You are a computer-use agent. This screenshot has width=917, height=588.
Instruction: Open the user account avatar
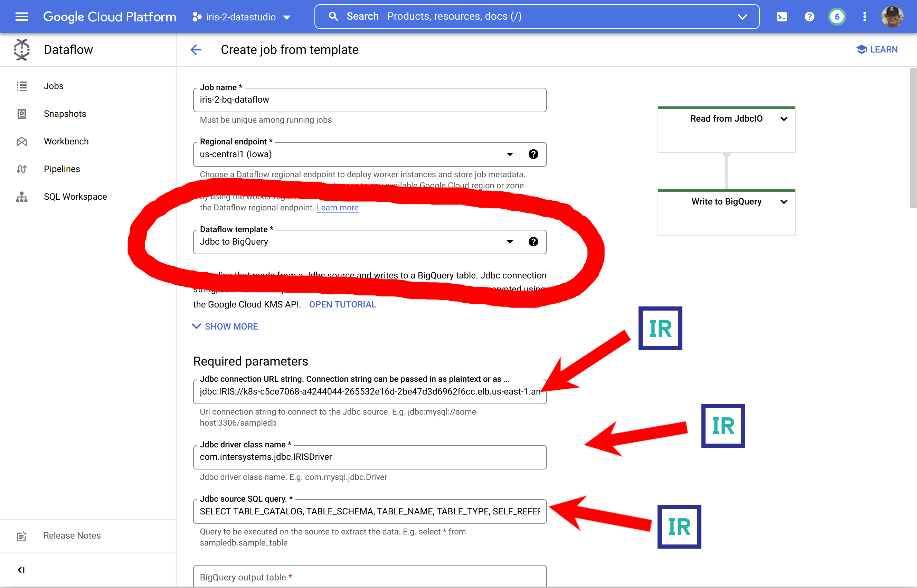[892, 17]
